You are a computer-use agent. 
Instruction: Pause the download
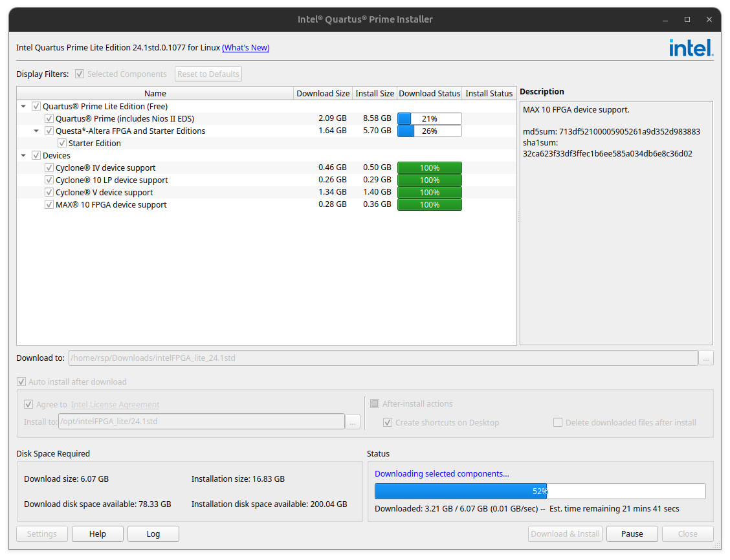point(632,534)
